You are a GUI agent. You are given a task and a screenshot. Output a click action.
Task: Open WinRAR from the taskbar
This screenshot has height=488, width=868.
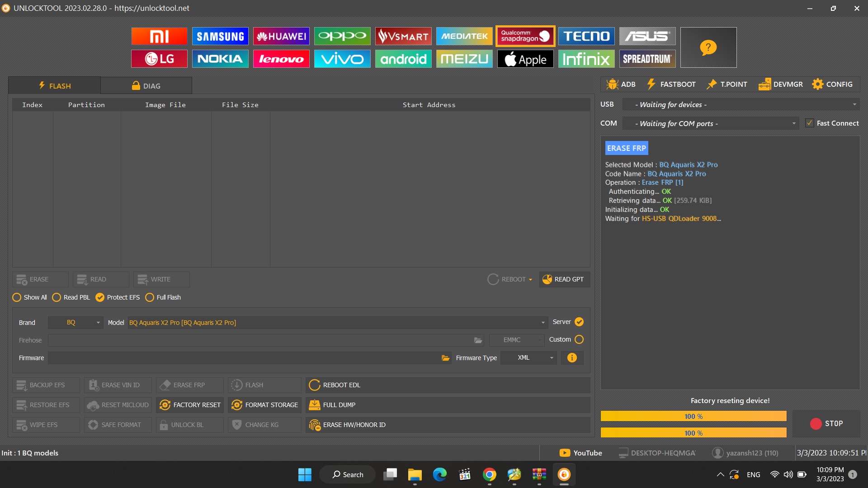(539, 474)
